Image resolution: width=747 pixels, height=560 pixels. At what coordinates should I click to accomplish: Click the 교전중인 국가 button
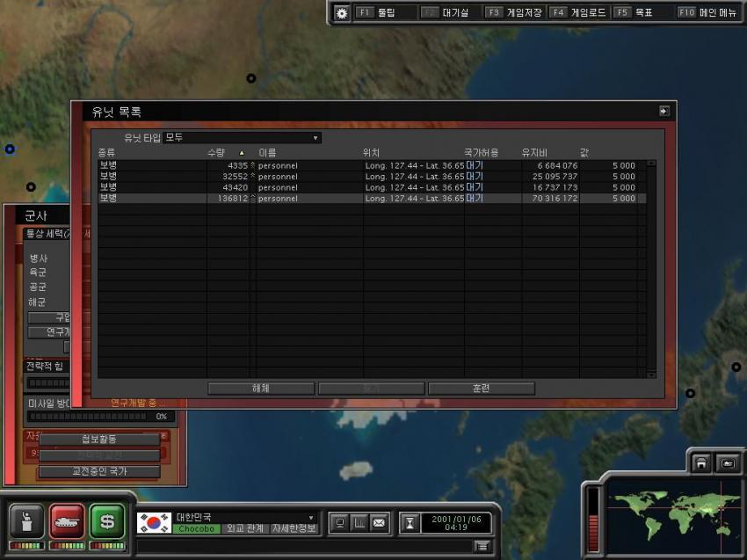tap(99, 471)
